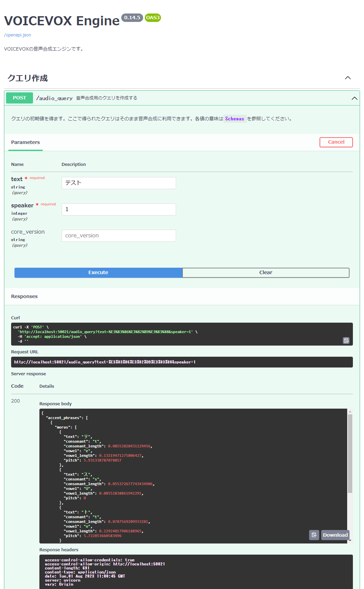Click the /audio_query path text
This screenshot has height=589, width=364.
tap(54, 98)
